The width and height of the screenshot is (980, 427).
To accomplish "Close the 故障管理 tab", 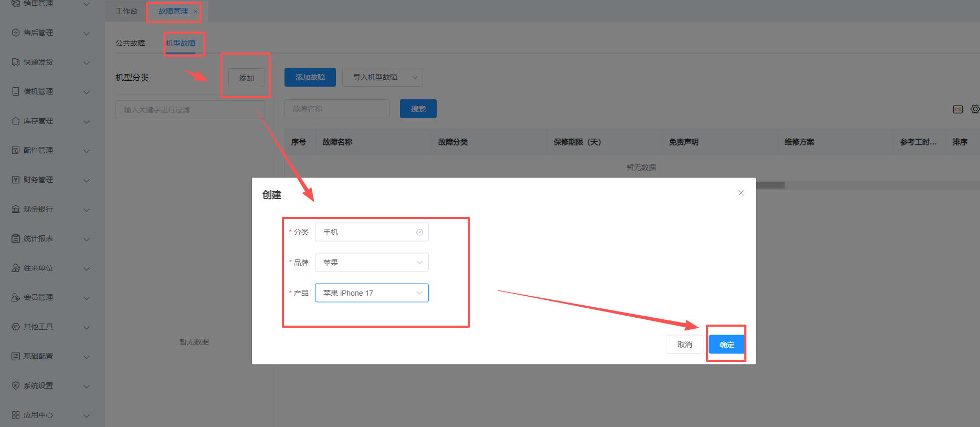I will (195, 12).
